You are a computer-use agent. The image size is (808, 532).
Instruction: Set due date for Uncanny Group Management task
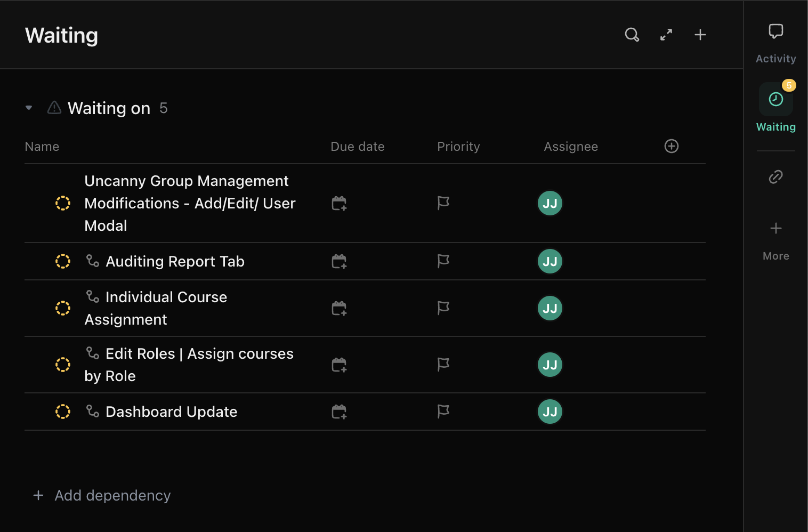[339, 203]
